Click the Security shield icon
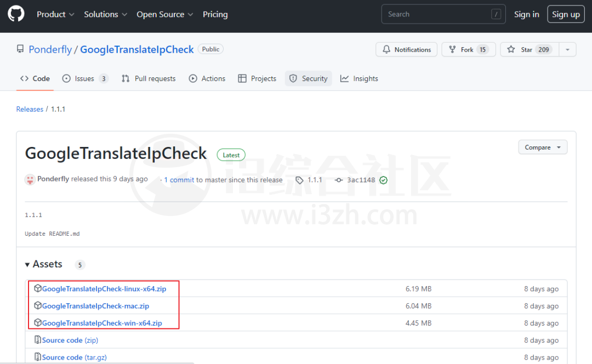Image resolution: width=592 pixels, height=364 pixels. pyautogui.click(x=293, y=78)
